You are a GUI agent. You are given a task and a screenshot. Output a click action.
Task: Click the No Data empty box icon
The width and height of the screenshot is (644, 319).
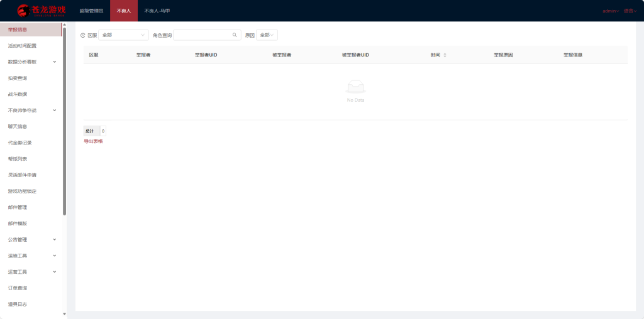coord(356,86)
